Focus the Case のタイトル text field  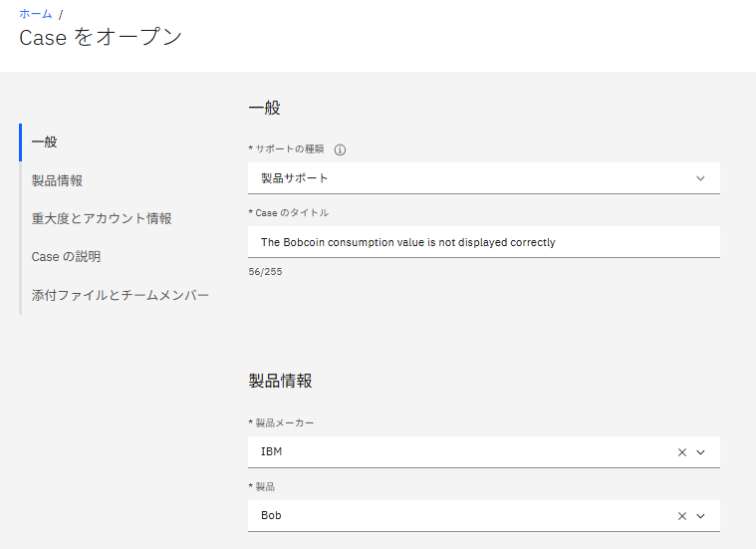coord(483,242)
